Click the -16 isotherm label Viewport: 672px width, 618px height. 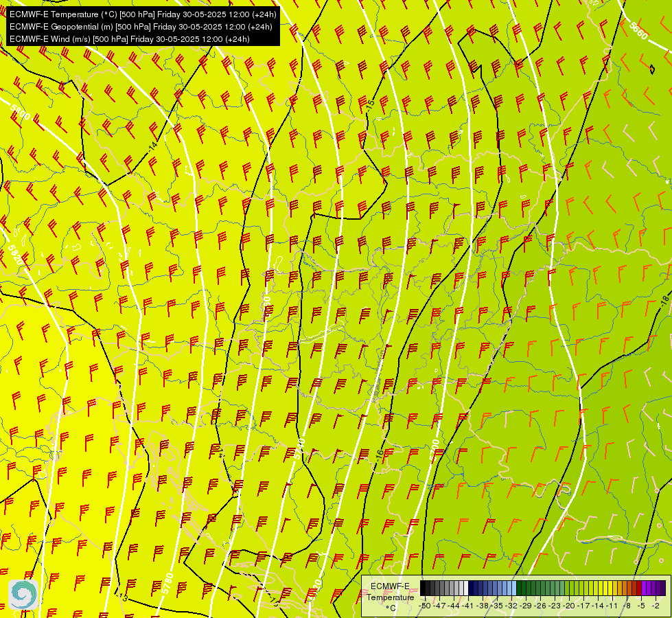tap(380, 455)
